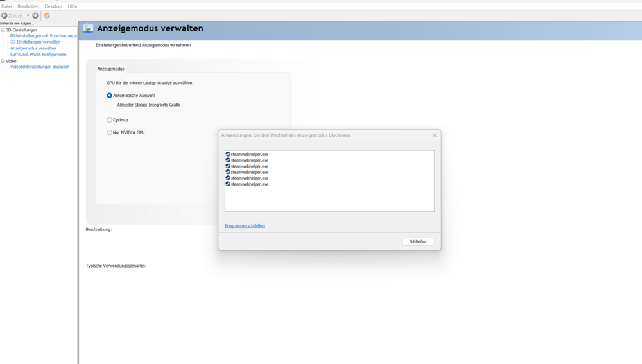
Task: Click the 'Aktueller Status: Integrierte Grafik' text
Action: [149, 105]
